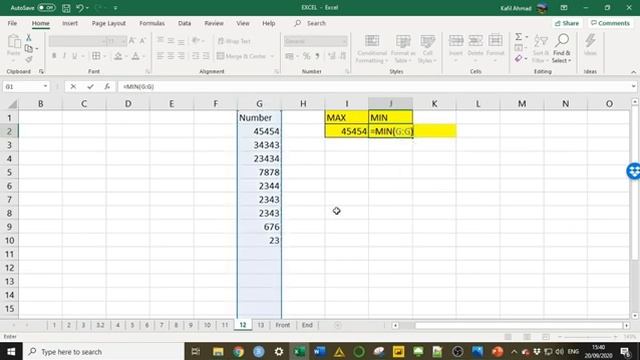640x360 pixels.
Task: Open Merge & Center dropdown arrow
Action: click(x=272, y=56)
